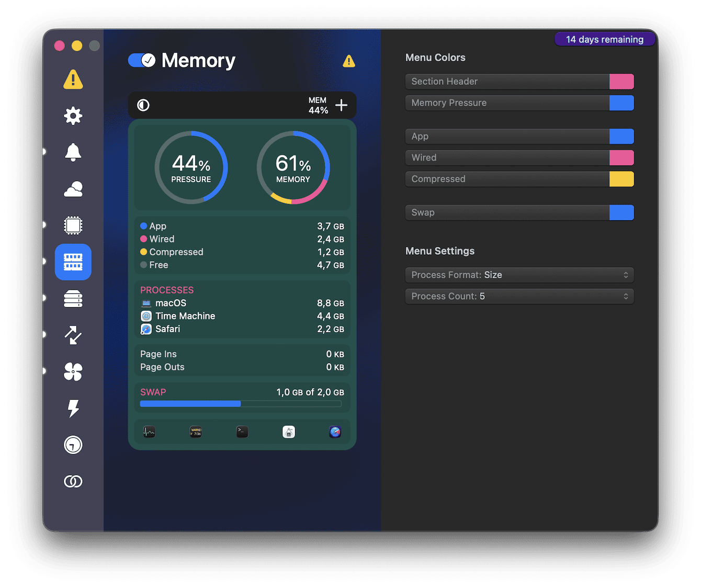Open the Process Format dropdown
Screen dimensions: 701x588
pyautogui.click(x=519, y=275)
